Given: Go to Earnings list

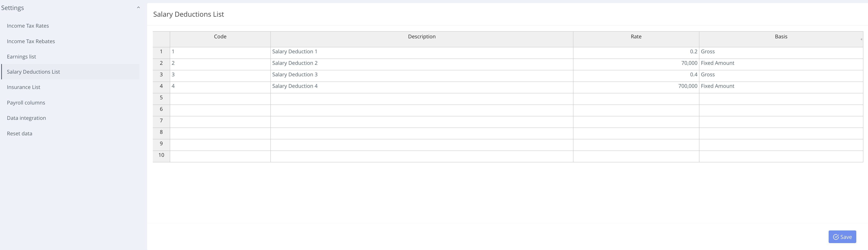Looking at the screenshot, I should [21, 57].
